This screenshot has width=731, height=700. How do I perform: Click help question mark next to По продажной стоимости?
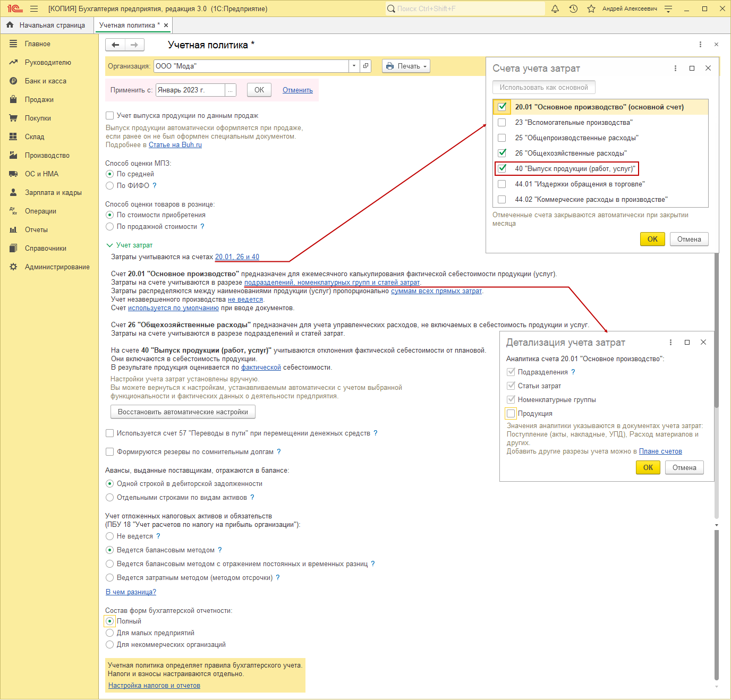coord(202,226)
